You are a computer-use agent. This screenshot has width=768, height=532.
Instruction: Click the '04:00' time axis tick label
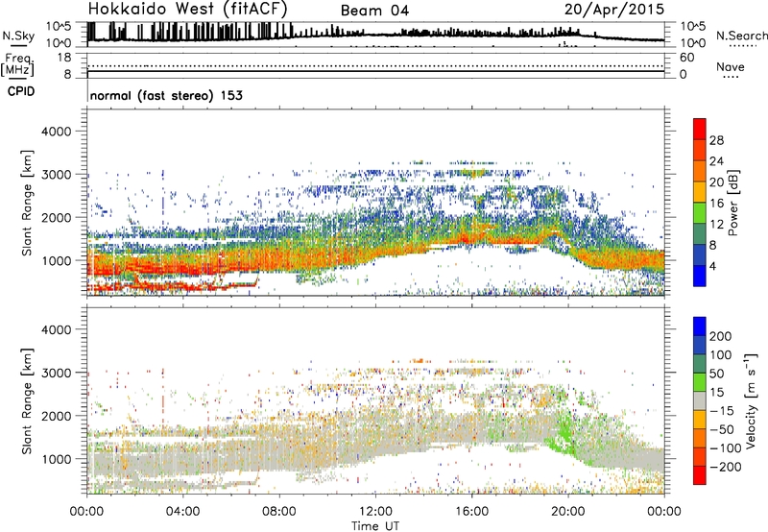click(183, 512)
